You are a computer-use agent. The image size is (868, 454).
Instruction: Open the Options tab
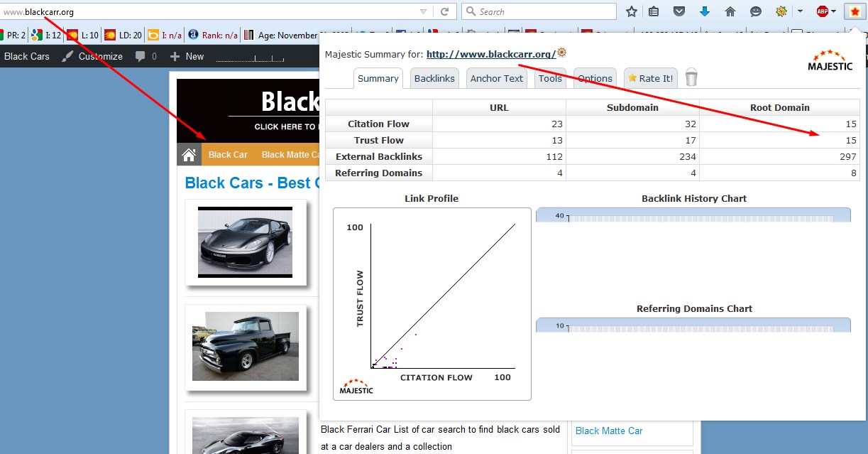pos(595,78)
